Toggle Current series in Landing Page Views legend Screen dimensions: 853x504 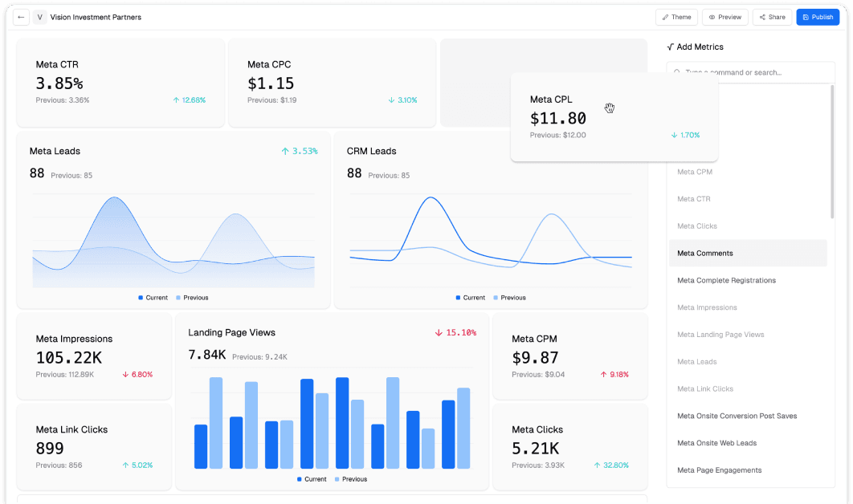300,479
